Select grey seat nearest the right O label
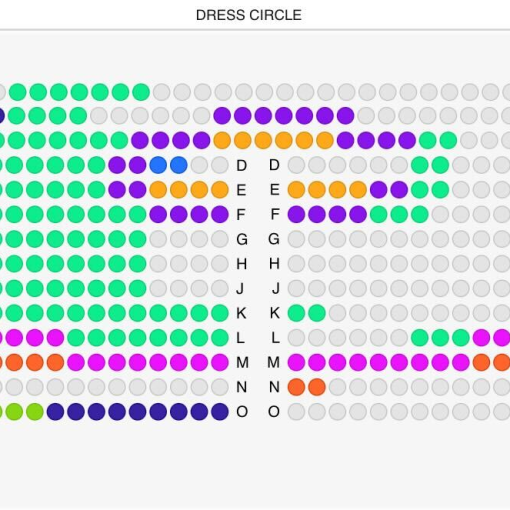 (296, 412)
